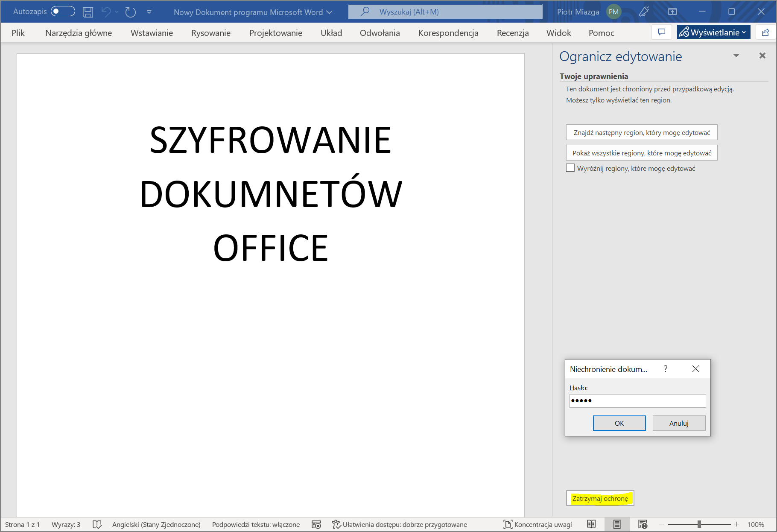Maximize the Word window
777x532 pixels.
[x=732, y=12]
